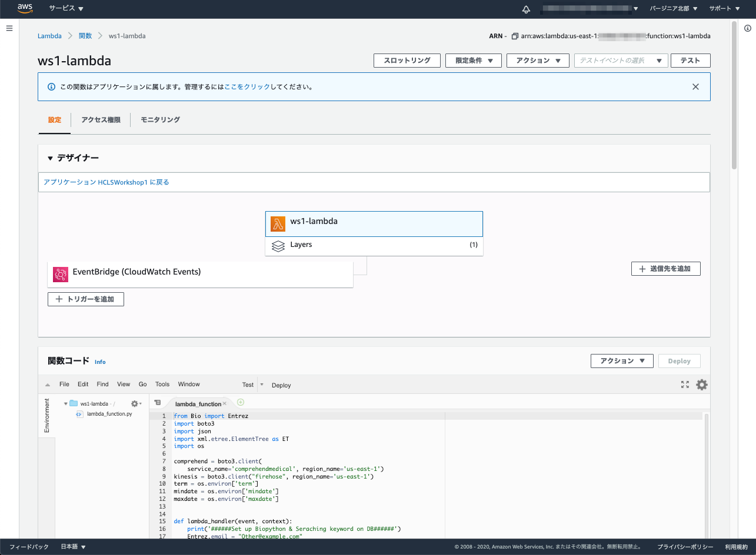756x555 pixels.
Task: Switch to the 設定 tab
Action: tap(55, 119)
